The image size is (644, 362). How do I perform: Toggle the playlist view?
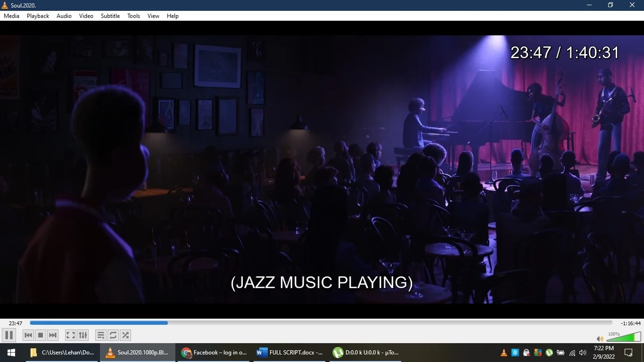pyautogui.click(x=101, y=335)
